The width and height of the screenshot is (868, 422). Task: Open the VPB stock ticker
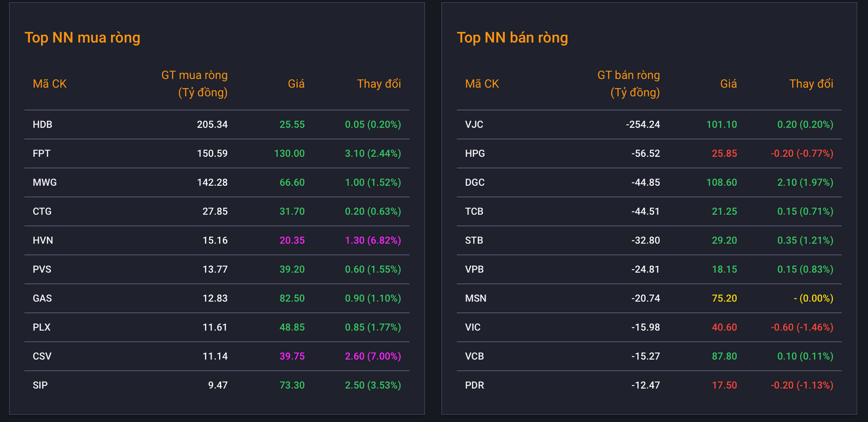pyautogui.click(x=474, y=269)
